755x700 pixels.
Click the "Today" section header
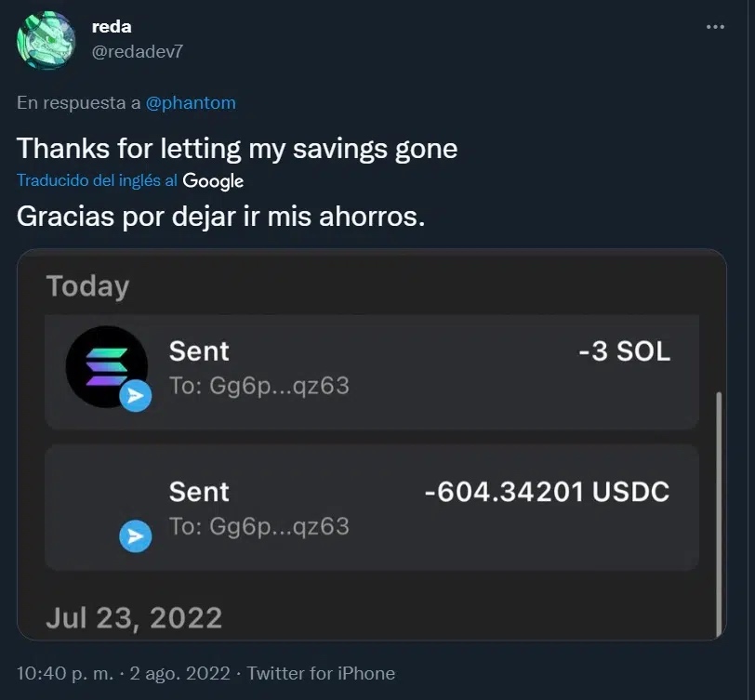click(87, 286)
